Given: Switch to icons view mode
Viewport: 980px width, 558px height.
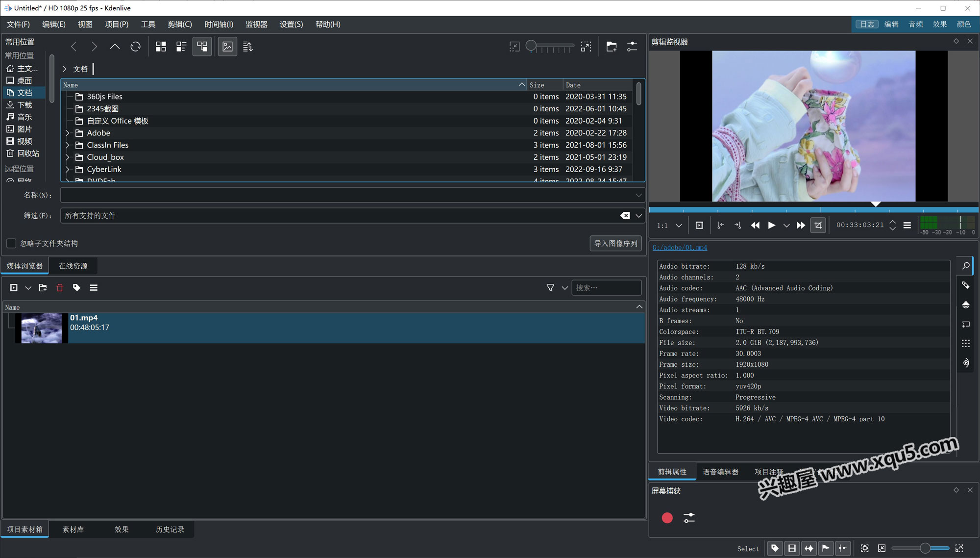Looking at the screenshot, I should [161, 47].
